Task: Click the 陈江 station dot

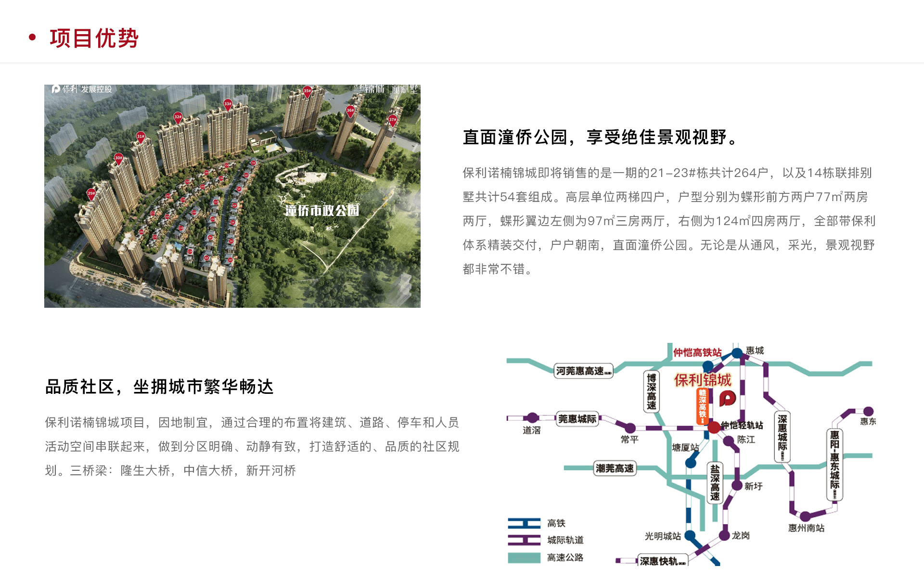Action: coord(730,440)
